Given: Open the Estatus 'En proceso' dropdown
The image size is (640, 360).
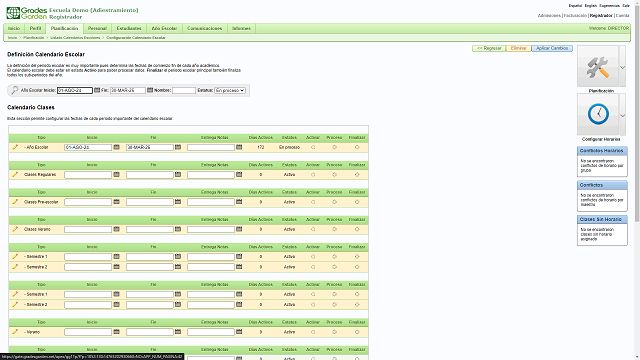Looking at the screenshot, I should coord(230,90).
